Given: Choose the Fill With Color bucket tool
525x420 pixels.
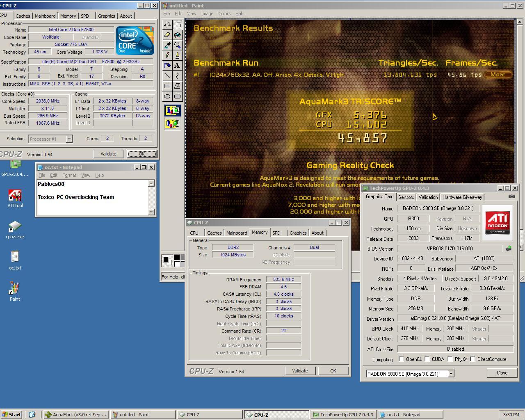Looking at the screenshot, I should [178, 35].
